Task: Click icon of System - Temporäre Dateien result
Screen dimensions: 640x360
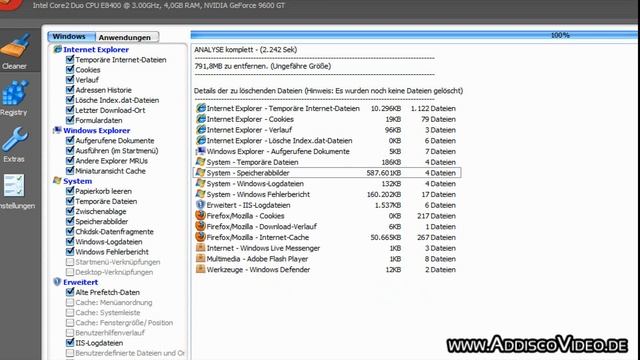Action: [200, 162]
